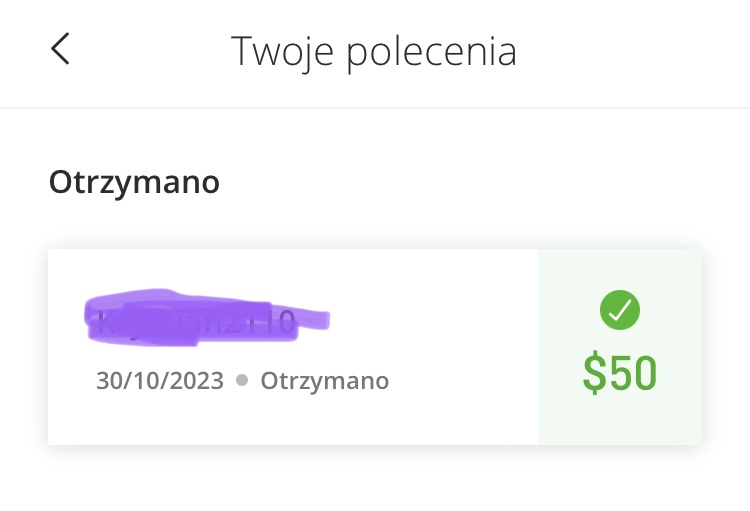The height and width of the screenshot is (511, 750).
Task: Click the 30/10/2023 date text
Action: point(160,381)
